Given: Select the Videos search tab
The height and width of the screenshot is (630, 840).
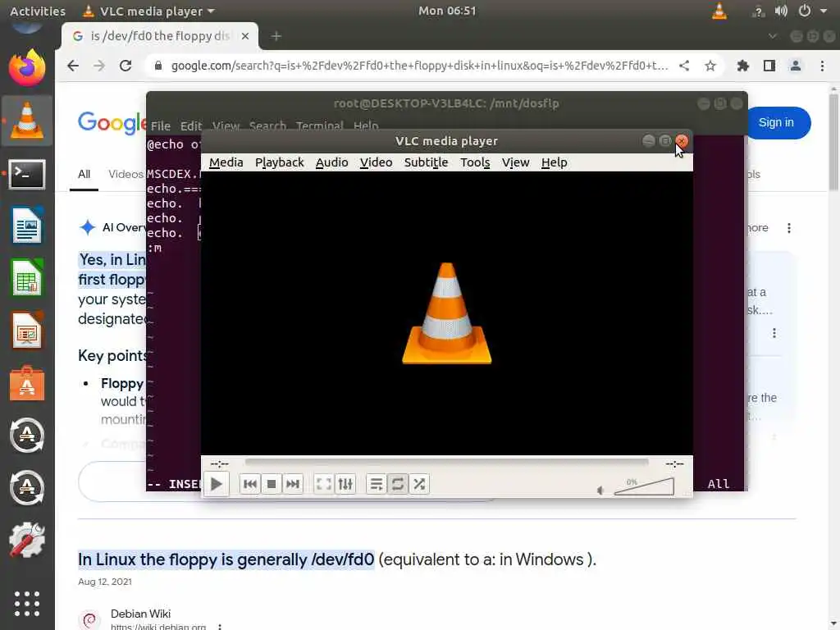Looking at the screenshot, I should pos(126,174).
